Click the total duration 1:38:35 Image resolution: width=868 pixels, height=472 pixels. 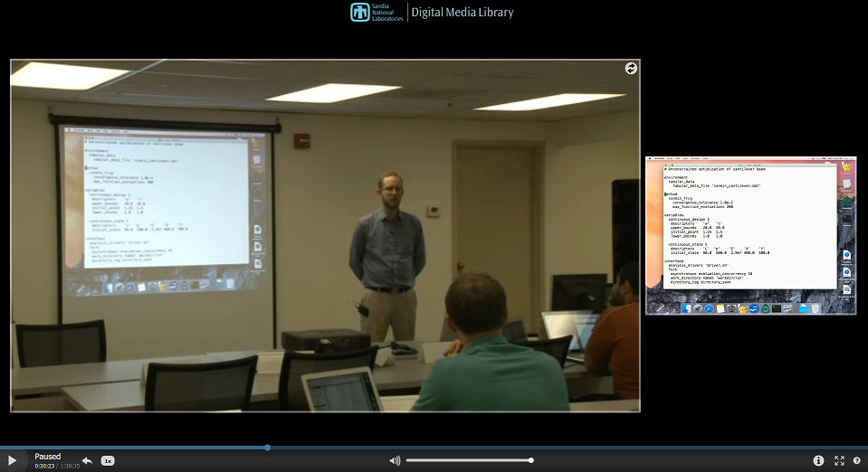(x=71, y=466)
